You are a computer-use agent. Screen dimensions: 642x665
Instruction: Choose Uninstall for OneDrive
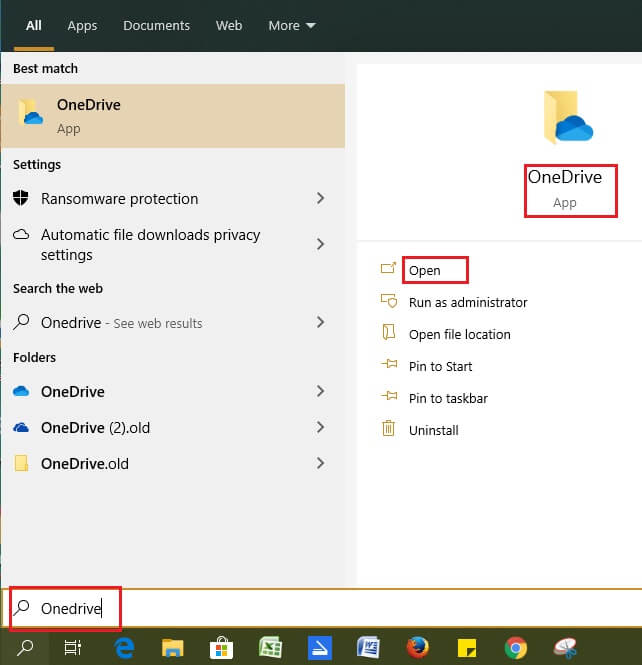[434, 430]
